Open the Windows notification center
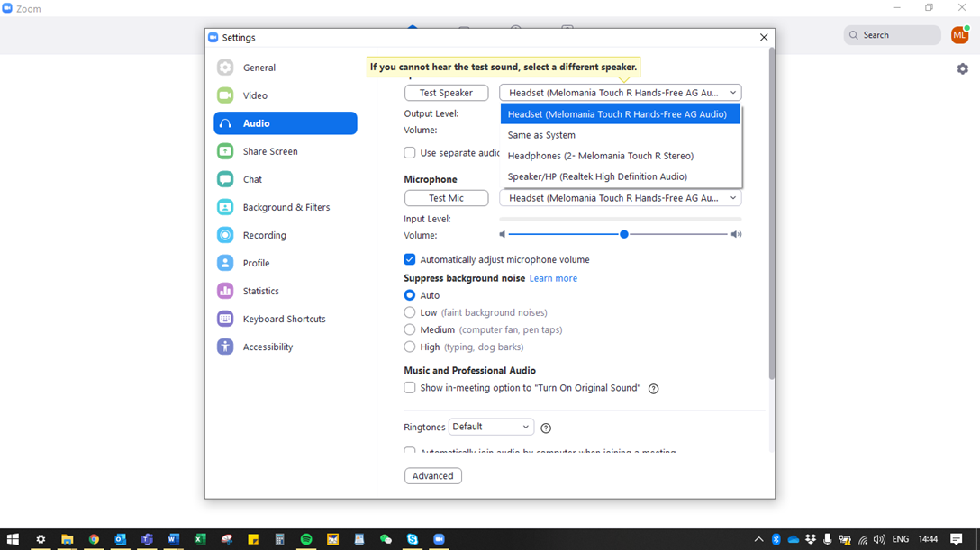 (x=957, y=539)
